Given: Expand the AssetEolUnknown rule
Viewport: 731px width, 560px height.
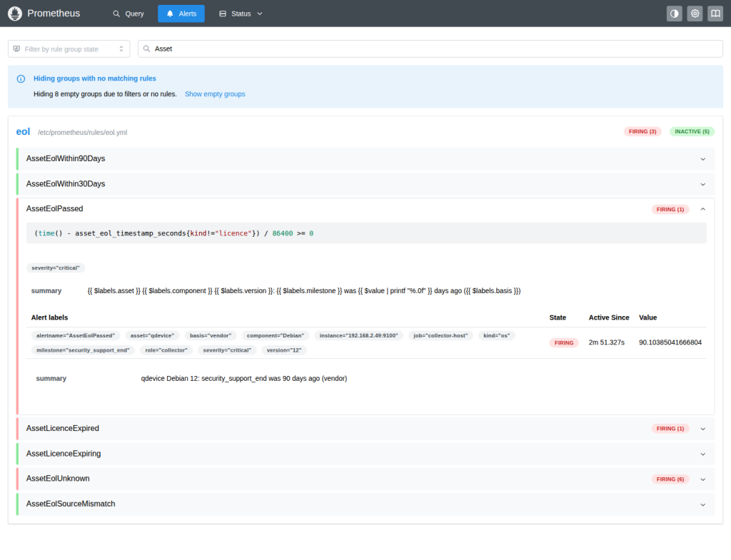Looking at the screenshot, I should (x=365, y=479).
